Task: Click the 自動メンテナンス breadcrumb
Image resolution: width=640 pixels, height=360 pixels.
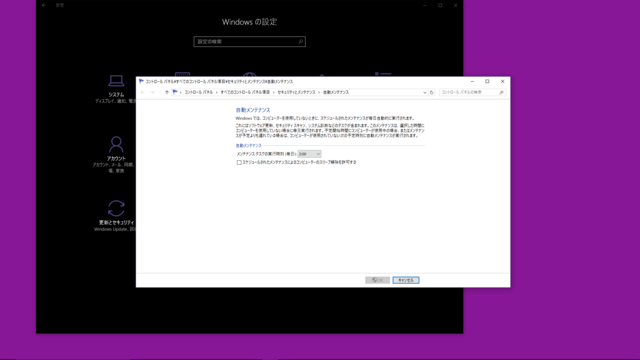Action: pos(336,93)
